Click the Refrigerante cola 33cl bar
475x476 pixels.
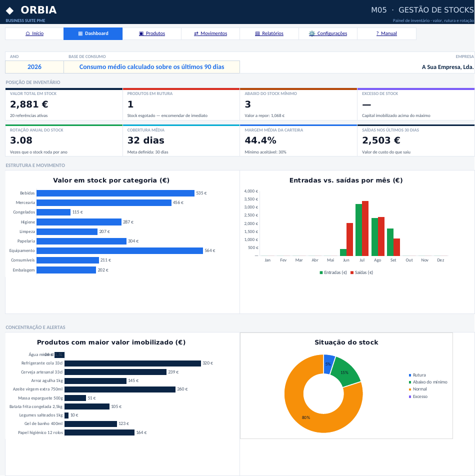tap(132, 363)
